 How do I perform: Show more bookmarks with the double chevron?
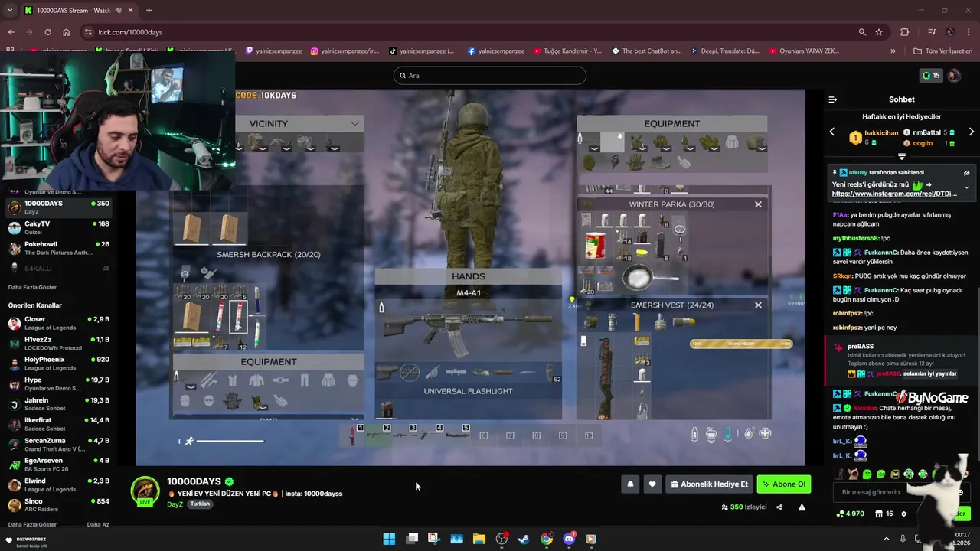[x=893, y=51]
